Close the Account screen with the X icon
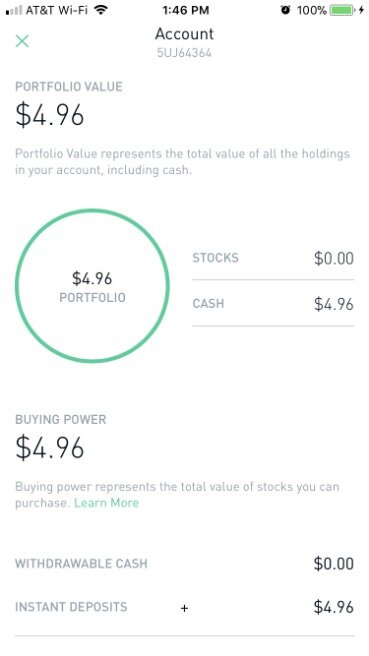Image resolution: width=369 pixels, height=656 pixels. coord(22,41)
